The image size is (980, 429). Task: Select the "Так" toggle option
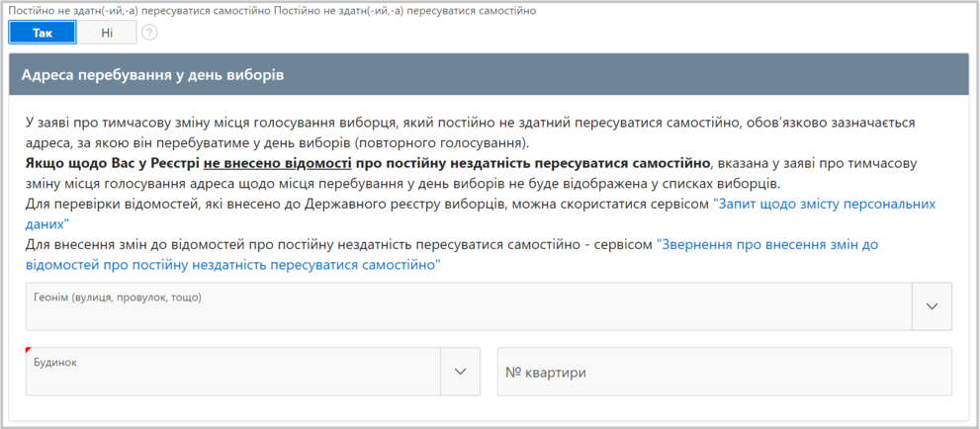(x=42, y=33)
